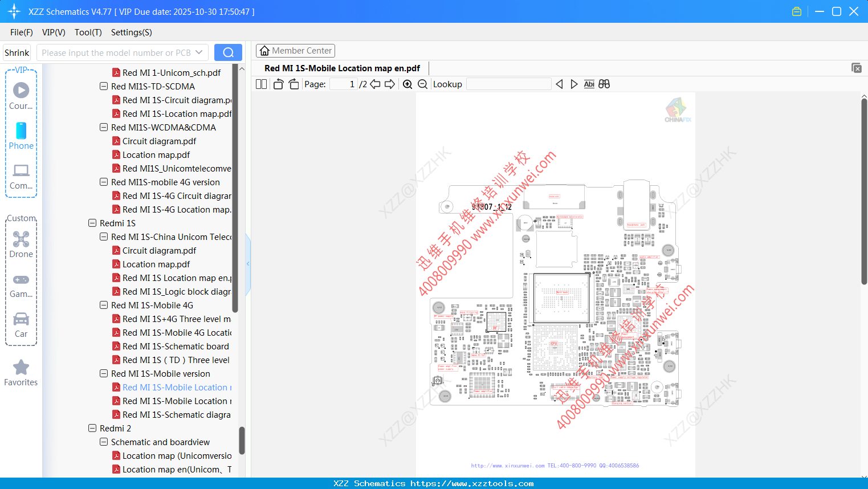Toggle Shrink mode for the panel

click(17, 52)
